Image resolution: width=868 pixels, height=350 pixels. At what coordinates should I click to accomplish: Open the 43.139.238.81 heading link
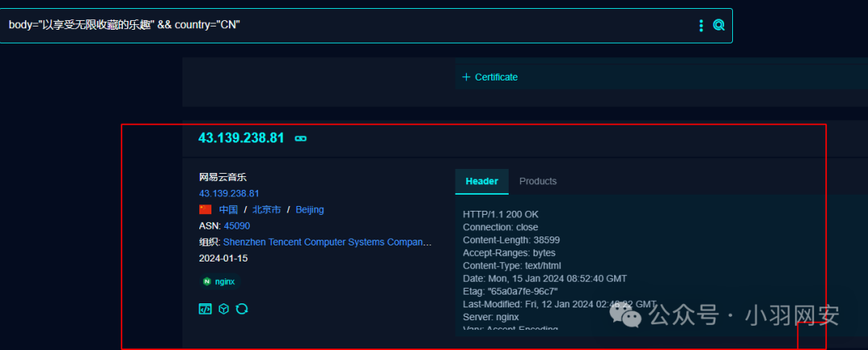click(x=241, y=138)
